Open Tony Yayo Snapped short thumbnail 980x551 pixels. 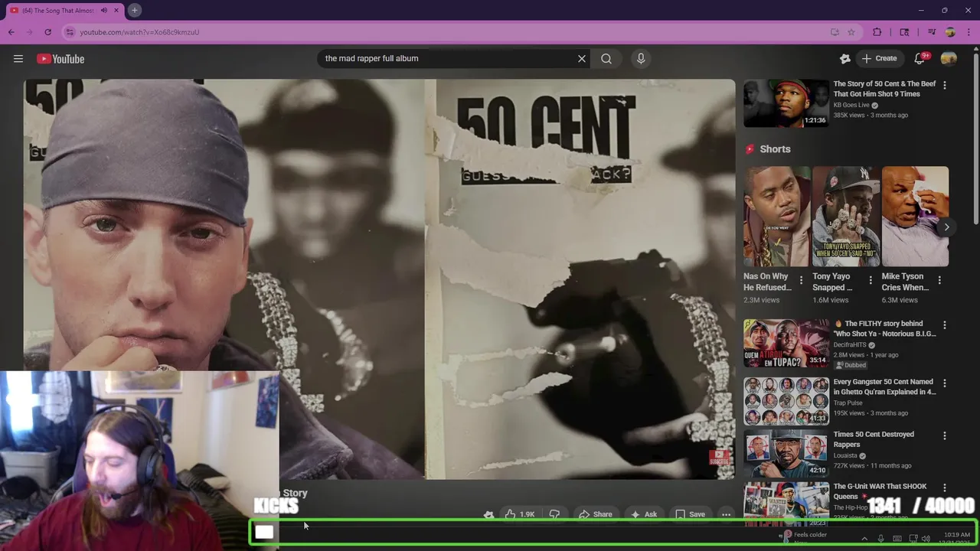coord(846,217)
